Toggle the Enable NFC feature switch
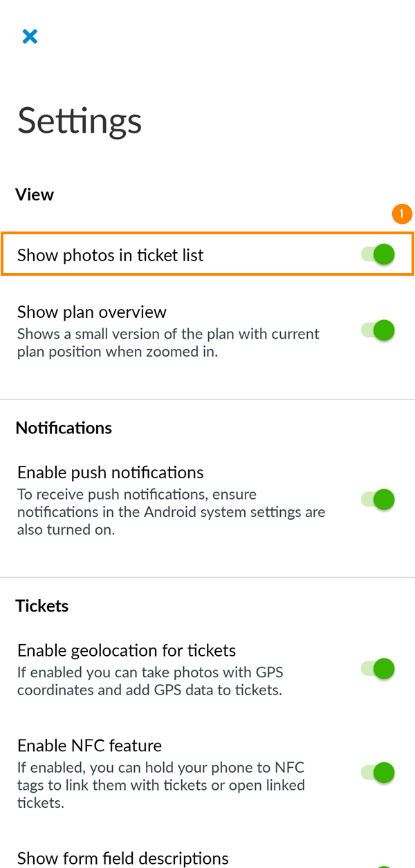The image size is (415, 868). (379, 773)
